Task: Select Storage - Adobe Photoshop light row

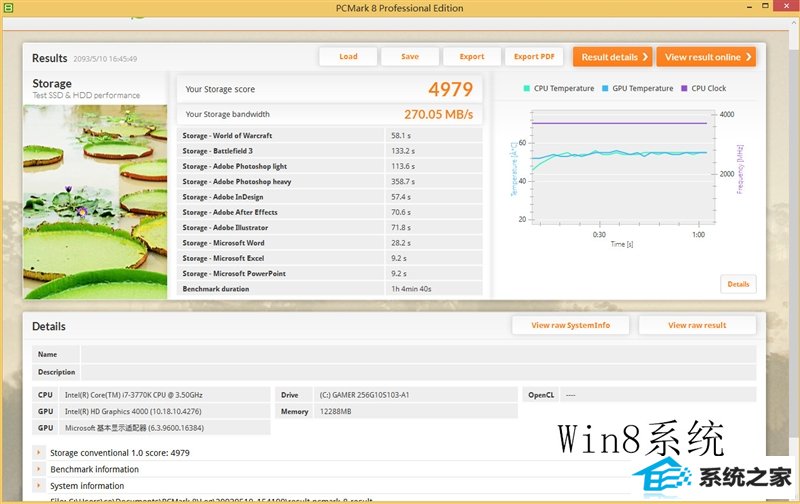Action: tap(330, 166)
